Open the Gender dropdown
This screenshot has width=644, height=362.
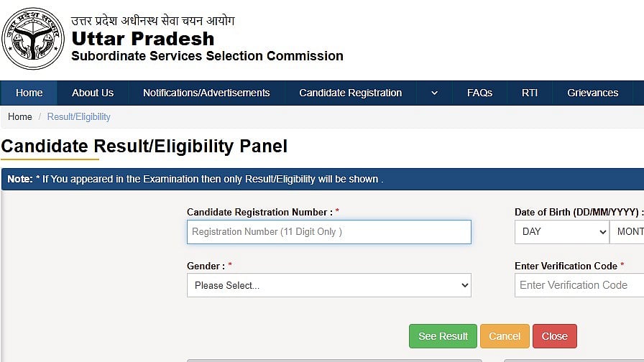328,285
